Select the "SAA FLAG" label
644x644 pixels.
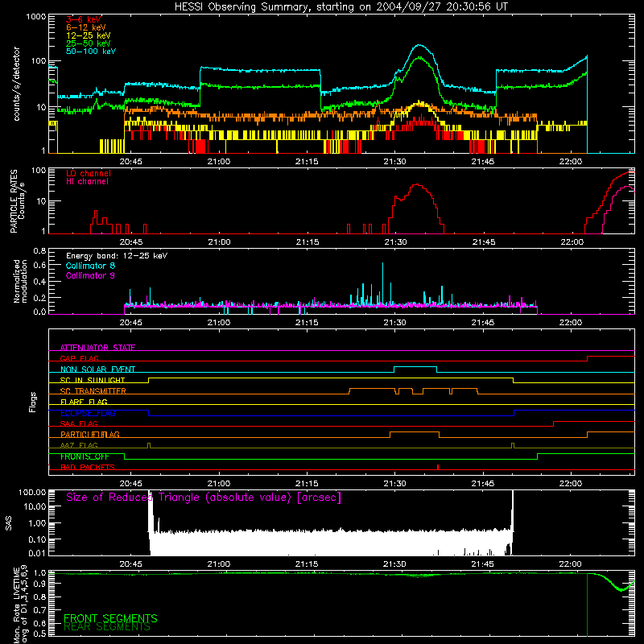(x=79, y=423)
